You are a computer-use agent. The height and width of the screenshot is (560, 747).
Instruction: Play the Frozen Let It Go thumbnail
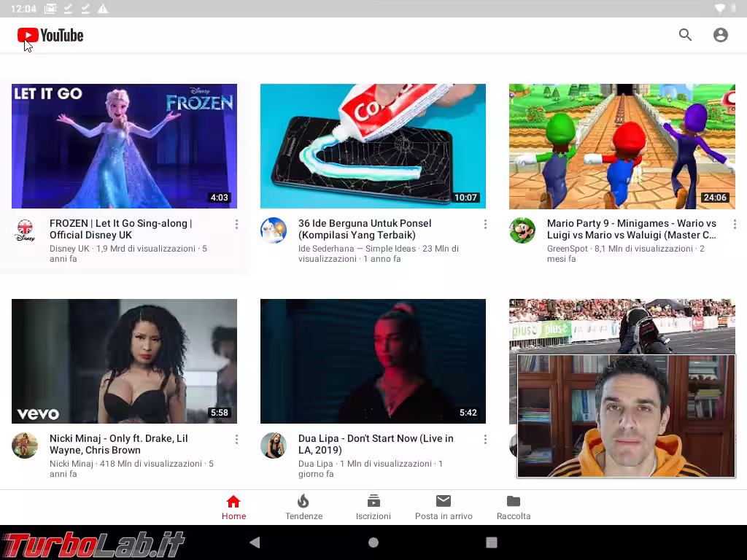[124, 146]
